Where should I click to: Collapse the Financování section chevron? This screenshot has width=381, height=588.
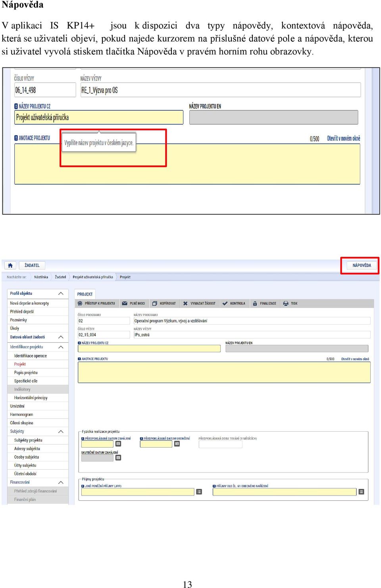61,482
